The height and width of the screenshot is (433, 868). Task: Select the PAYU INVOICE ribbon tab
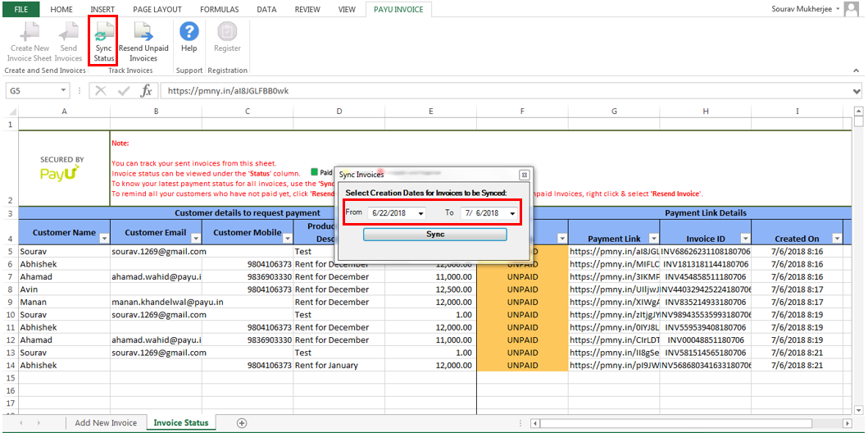coord(398,9)
